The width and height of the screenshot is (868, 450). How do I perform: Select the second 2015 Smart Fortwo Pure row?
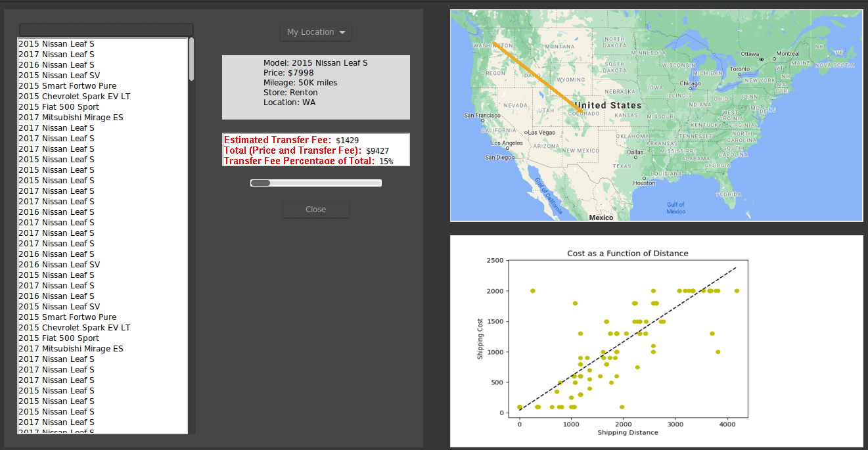pos(103,317)
